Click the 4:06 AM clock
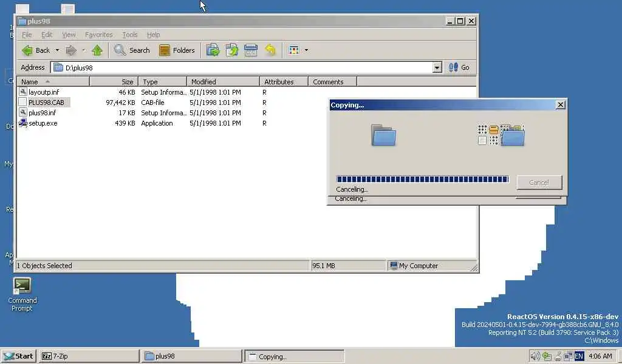 click(600, 356)
